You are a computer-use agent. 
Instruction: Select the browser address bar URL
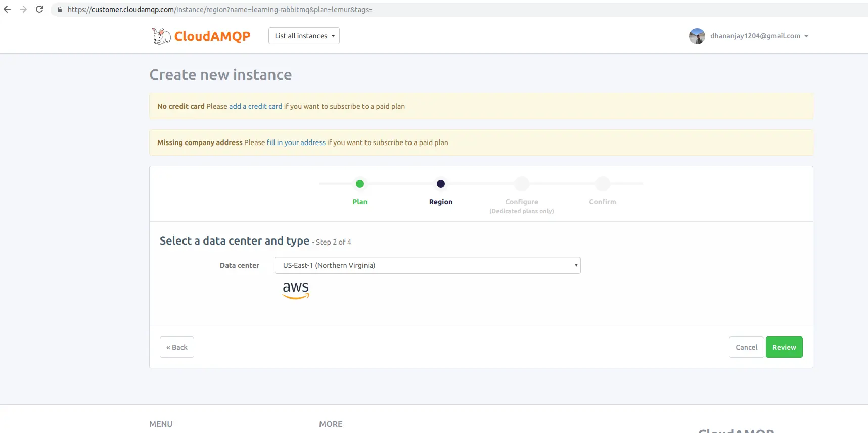pos(220,10)
